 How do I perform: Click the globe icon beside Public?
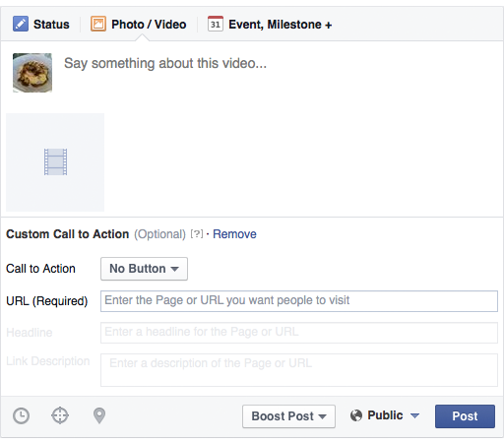356,415
